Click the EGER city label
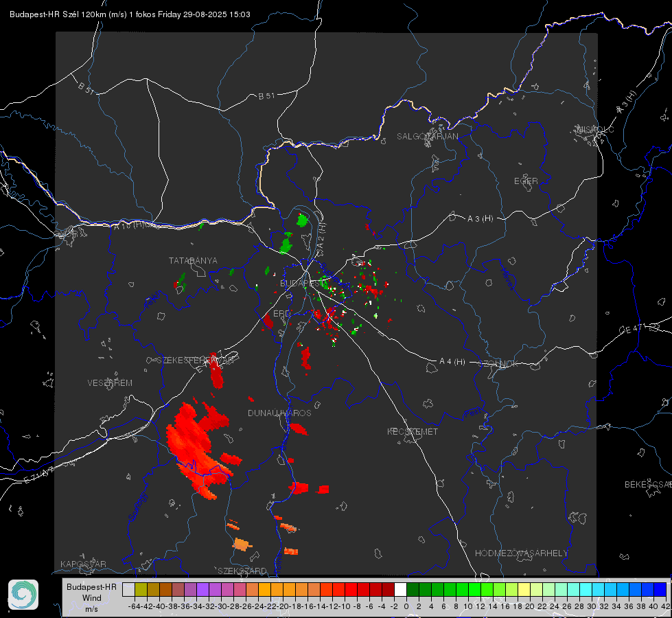This screenshot has height=618, width=672. click(526, 181)
